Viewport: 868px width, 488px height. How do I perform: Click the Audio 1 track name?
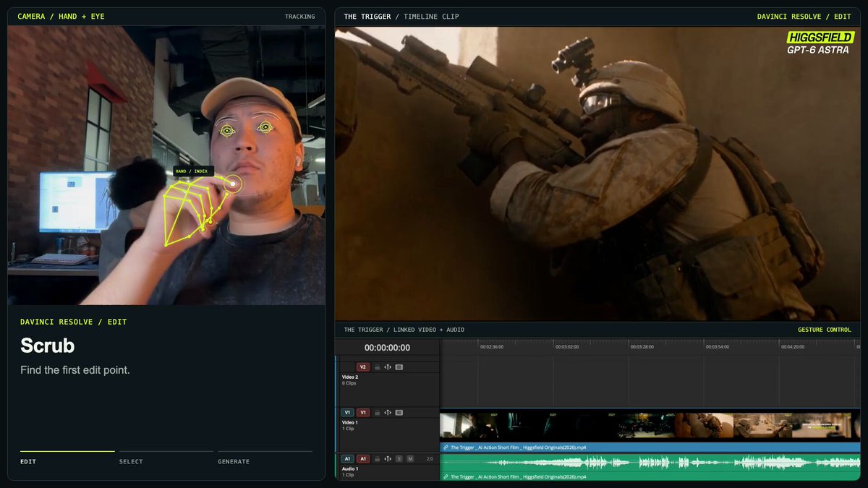pyautogui.click(x=350, y=468)
